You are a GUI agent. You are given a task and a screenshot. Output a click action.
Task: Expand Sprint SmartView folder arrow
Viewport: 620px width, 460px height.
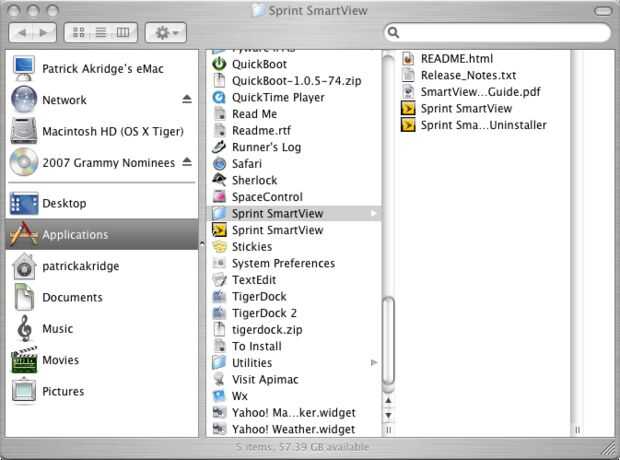coord(373,214)
